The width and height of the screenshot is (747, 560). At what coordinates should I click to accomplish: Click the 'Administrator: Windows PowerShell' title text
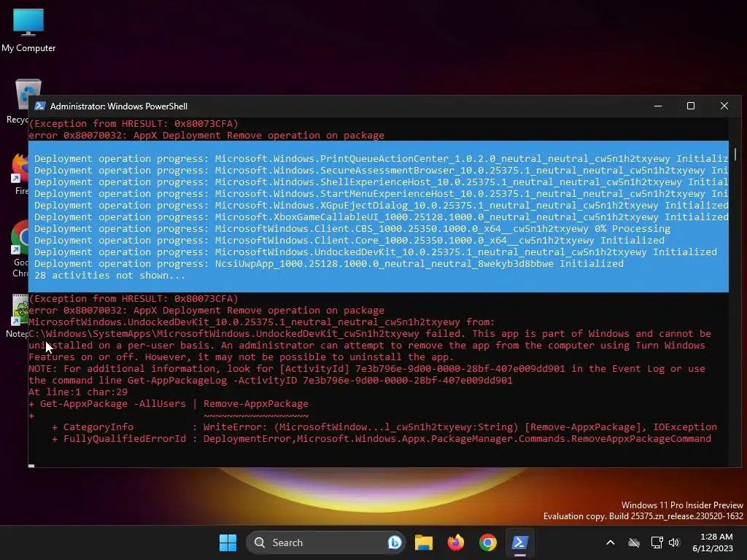click(119, 106)
